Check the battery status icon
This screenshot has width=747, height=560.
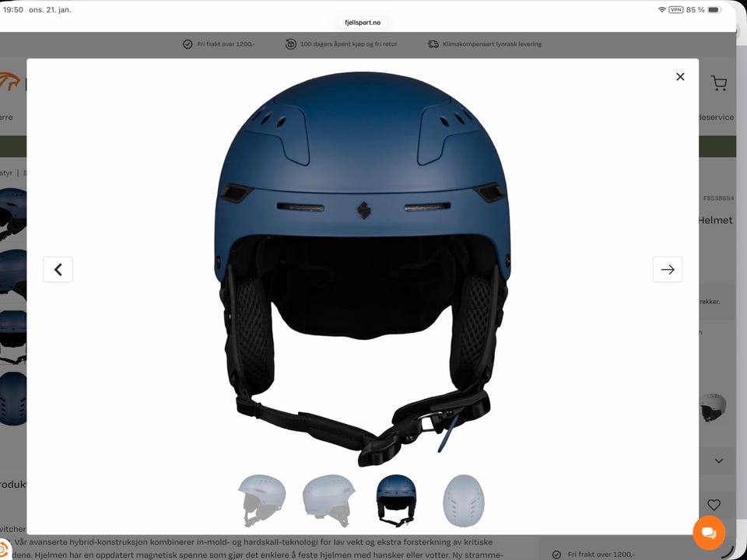tap(714, 9)
